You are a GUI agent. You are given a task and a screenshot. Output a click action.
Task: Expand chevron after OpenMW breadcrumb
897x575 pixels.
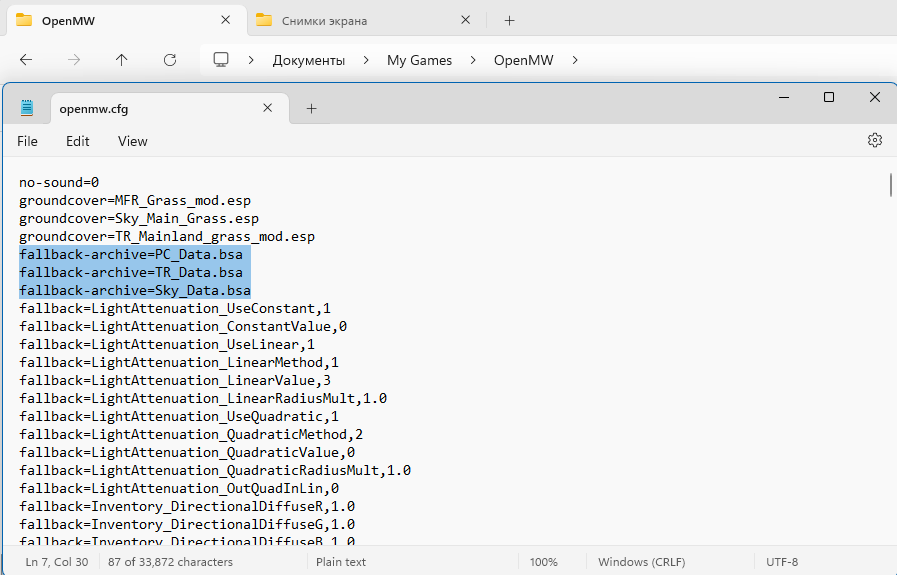point(575,60)
